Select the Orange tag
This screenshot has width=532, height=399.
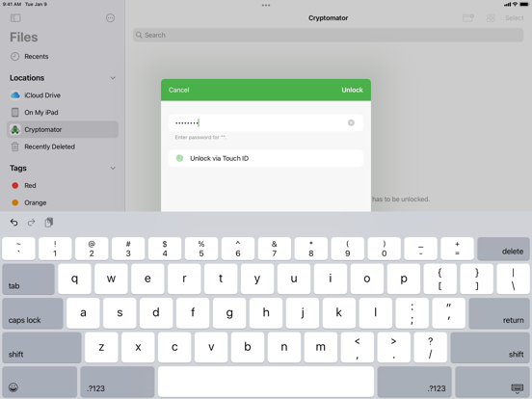pyautogui.click(x=63, y=202)
